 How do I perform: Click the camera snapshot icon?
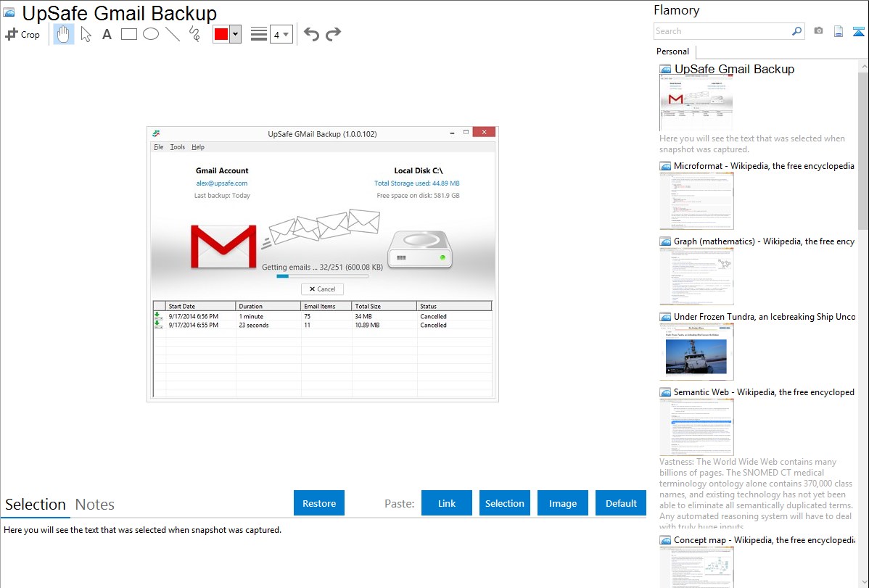coord(818,31)
